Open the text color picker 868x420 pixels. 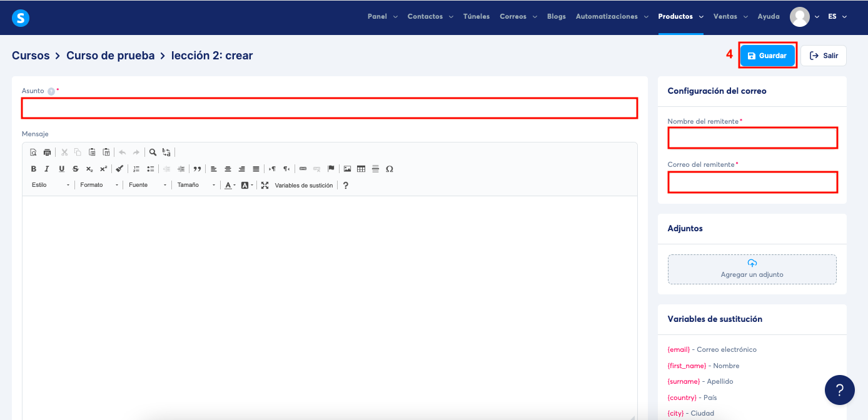228,184
